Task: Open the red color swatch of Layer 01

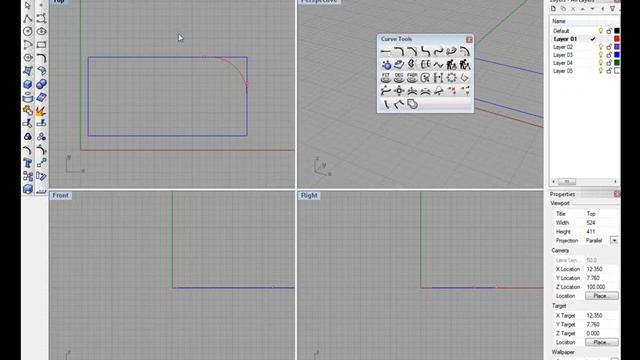Action: (617, 39)
